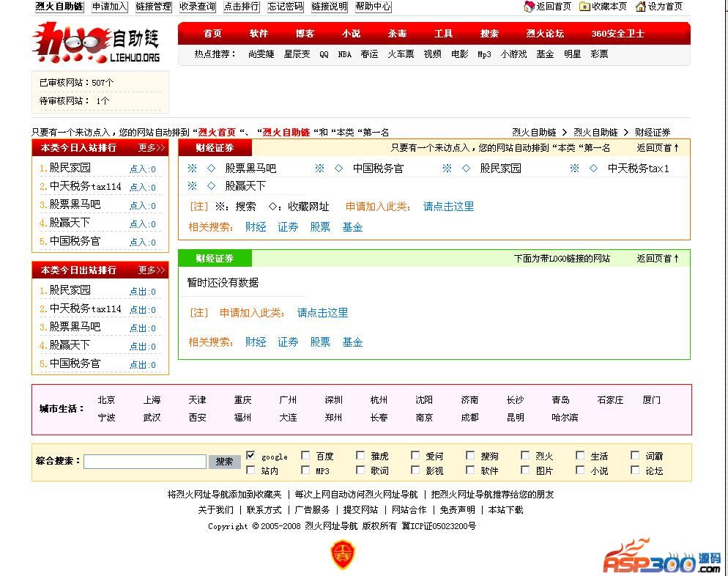
Task: Open 收录查询 in the top menu
Action: 197,7
